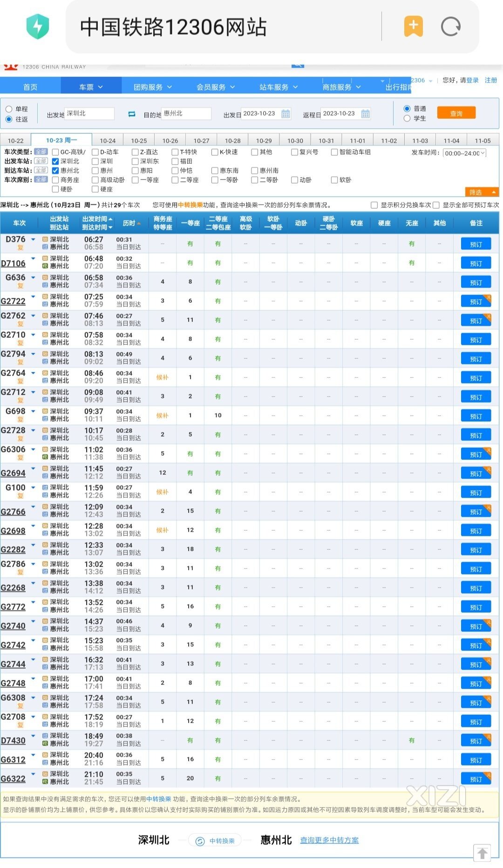Tap the browser security shield icon
The height and width of the screenshot is (868, 503).
point(38,27)
